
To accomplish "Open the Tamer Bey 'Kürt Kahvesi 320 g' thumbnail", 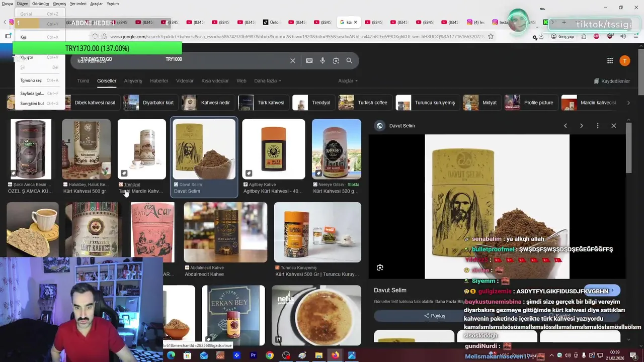I will point(336,149).
